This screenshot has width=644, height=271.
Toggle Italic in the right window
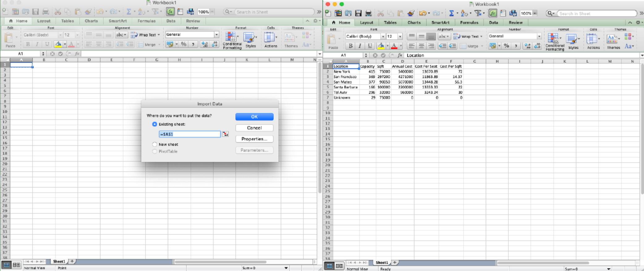(x=360, y=46)
